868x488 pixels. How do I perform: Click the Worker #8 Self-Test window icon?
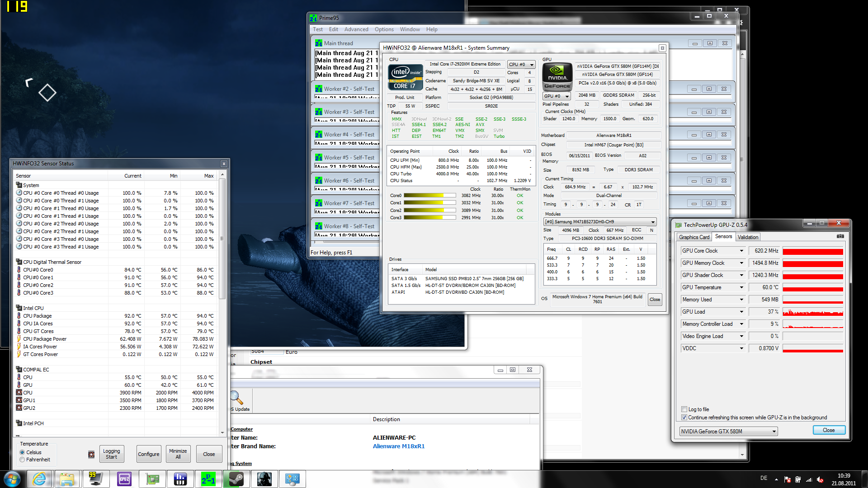point(319,226)
